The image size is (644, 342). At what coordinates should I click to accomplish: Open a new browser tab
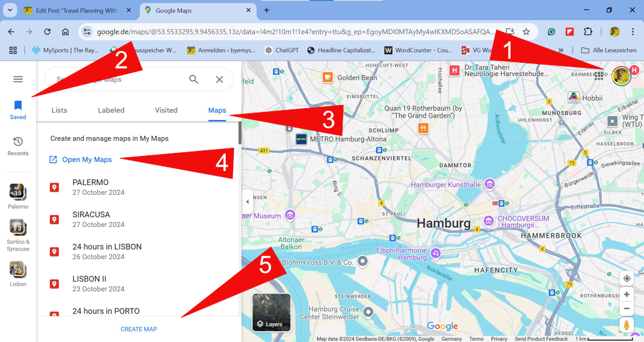pos(267,10)
